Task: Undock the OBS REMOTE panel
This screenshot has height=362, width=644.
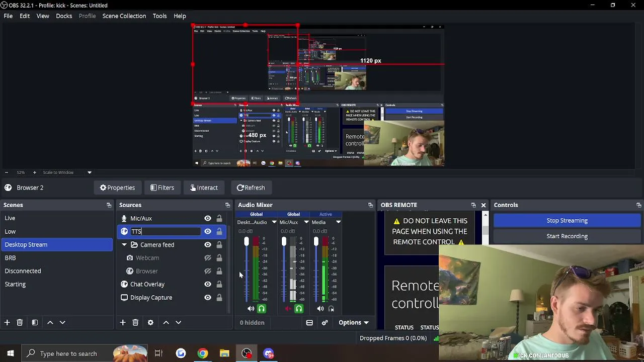Action: click(x=473, y=205)
